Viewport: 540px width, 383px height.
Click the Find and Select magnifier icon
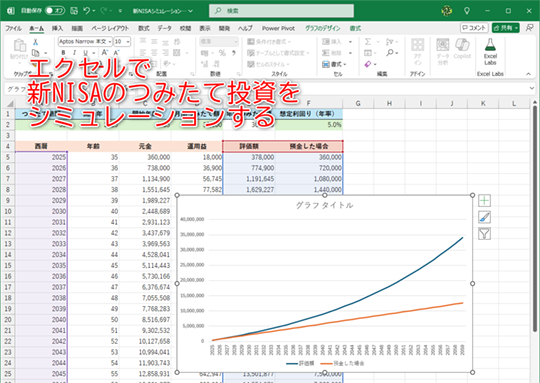pyautogui.click(x=390, y=53)
